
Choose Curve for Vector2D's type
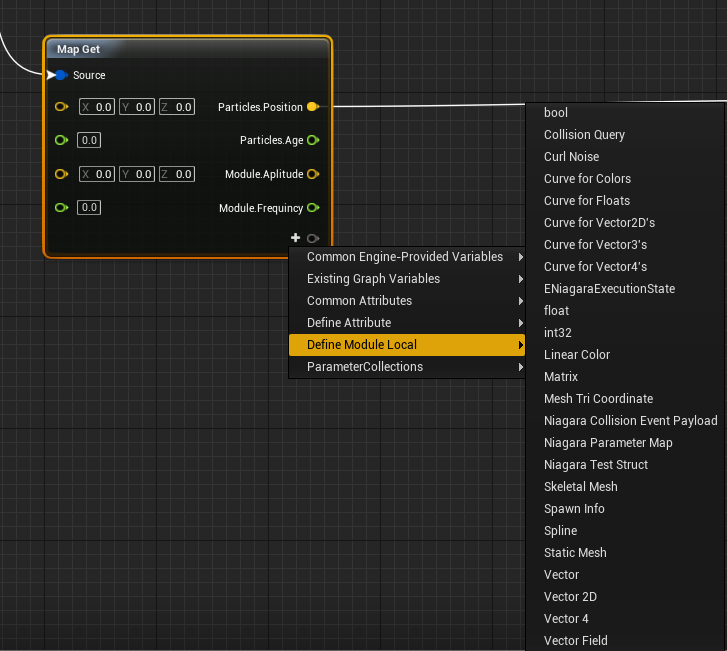[x=625, y=223]
